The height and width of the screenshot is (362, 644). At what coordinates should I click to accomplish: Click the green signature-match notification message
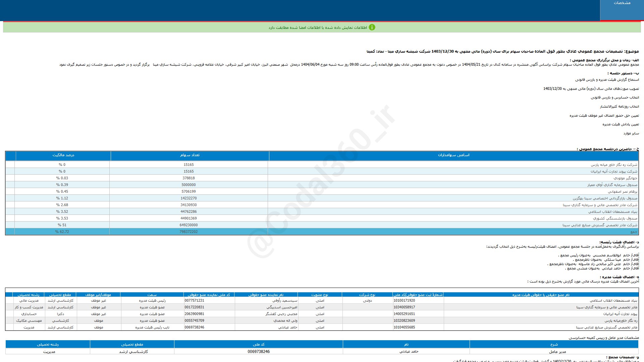click(x=318, y=27)
